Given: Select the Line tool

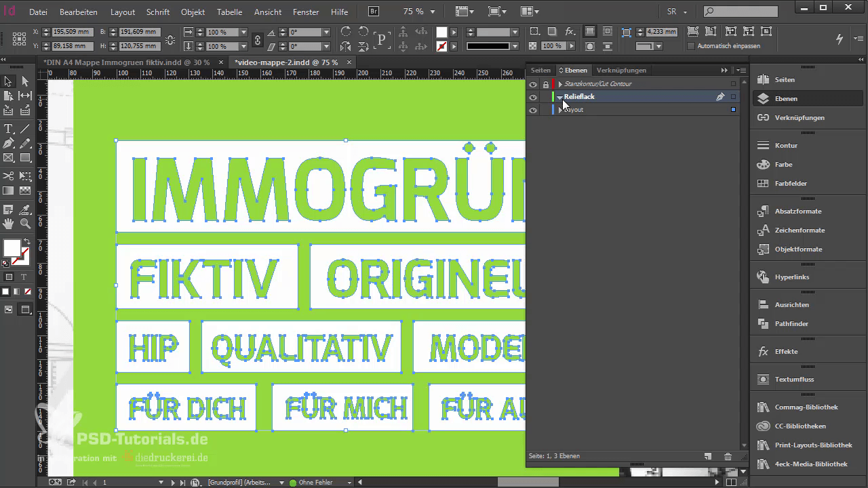Looking at the screenshot, I should pos(25,129).
